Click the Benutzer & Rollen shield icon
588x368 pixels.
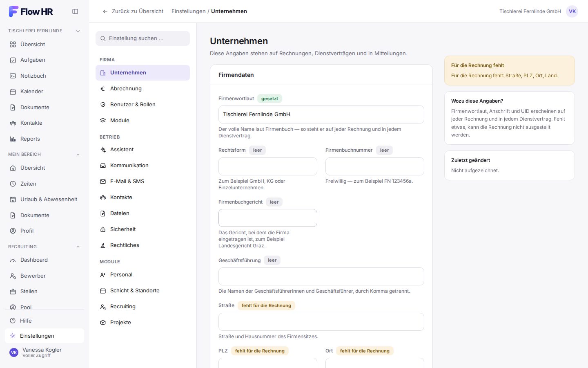point(103,105)
